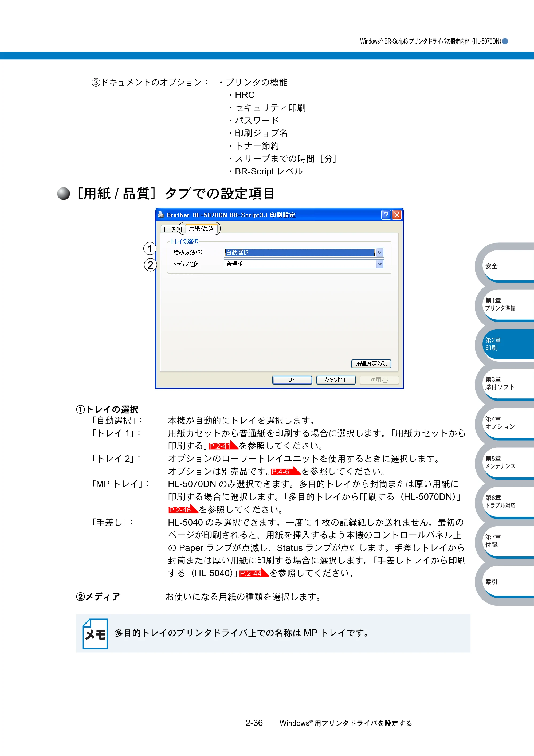
Task: Click the ②メディア bold heading
Action: (98, 597)
